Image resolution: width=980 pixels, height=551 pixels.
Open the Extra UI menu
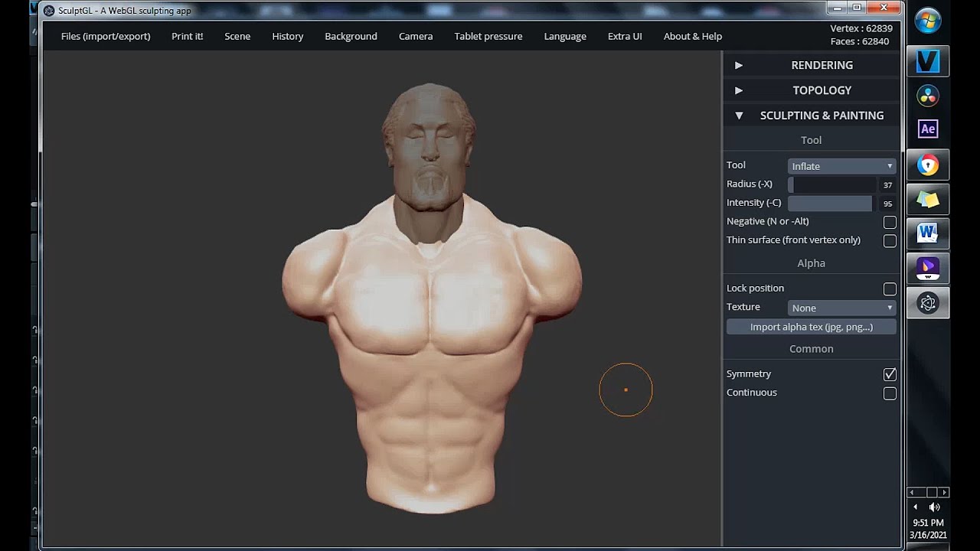[625, 36]
